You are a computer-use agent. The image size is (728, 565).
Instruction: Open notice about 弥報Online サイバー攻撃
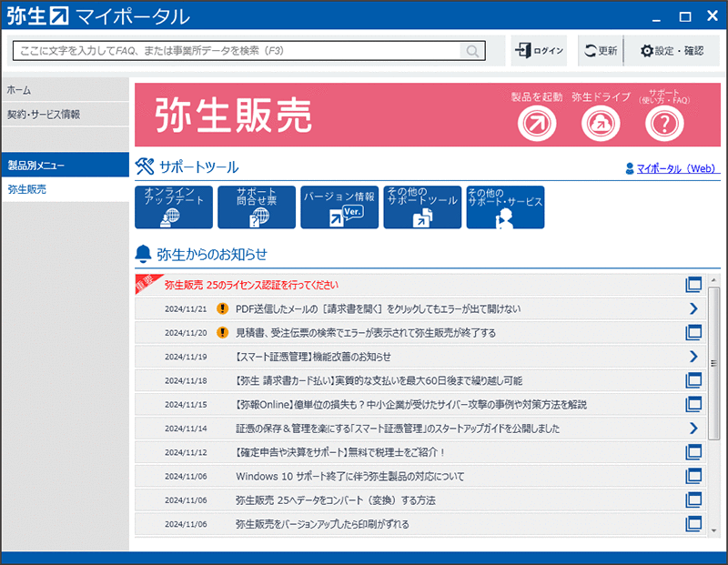[x=420, y=404]
